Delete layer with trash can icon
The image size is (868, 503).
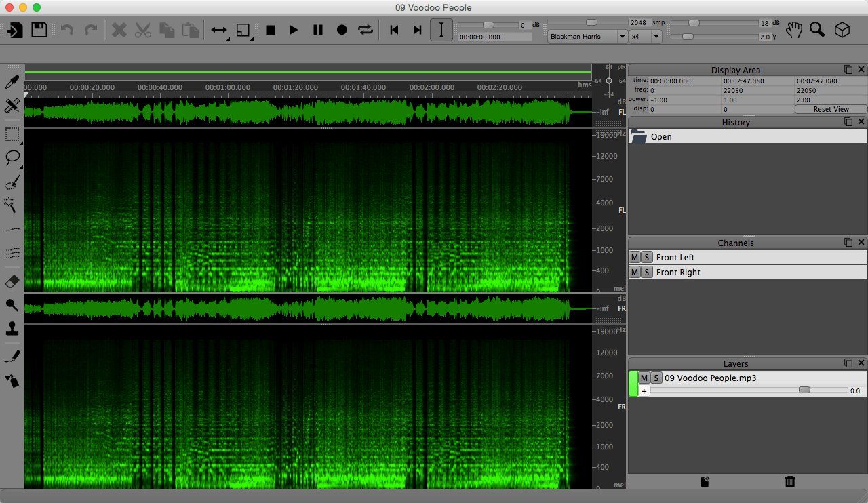point(790,481)
